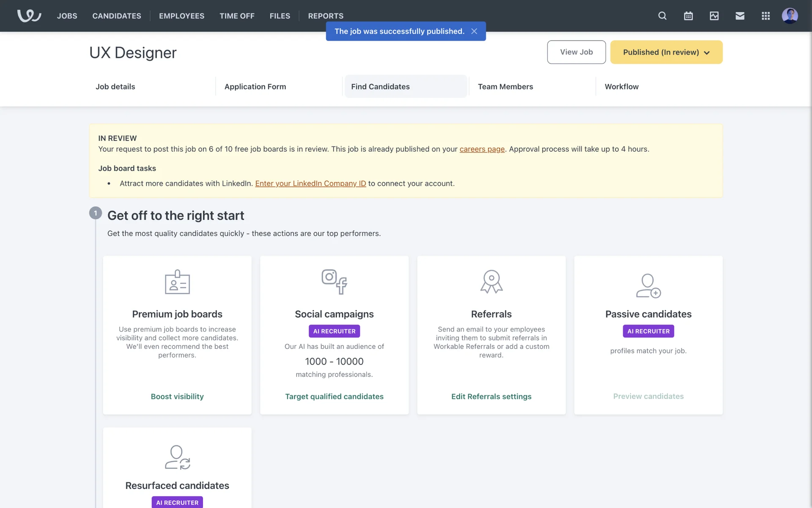Click Boost visibility link
The height and width of the screenshot is (508, 812).
pos(177,396)
